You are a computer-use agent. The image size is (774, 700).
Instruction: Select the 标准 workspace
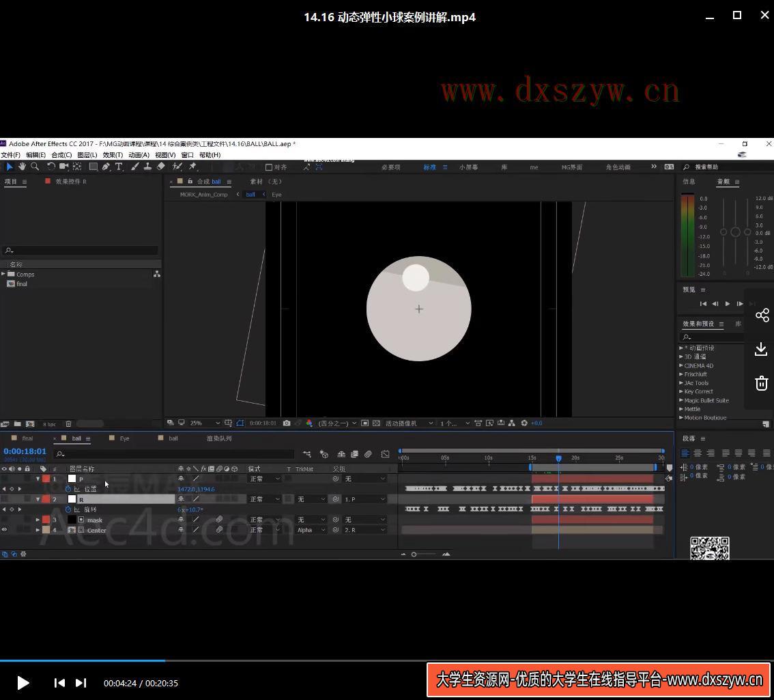point(429,167)
